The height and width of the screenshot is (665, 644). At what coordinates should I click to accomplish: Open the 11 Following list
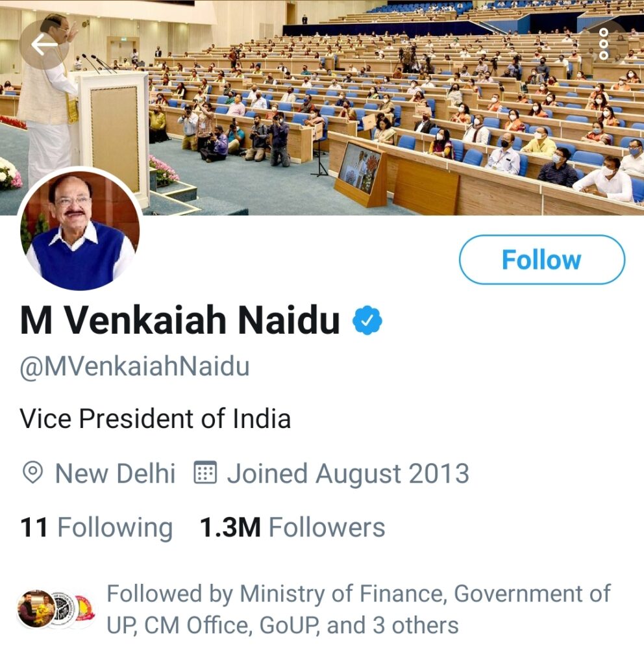pos(97,527)
